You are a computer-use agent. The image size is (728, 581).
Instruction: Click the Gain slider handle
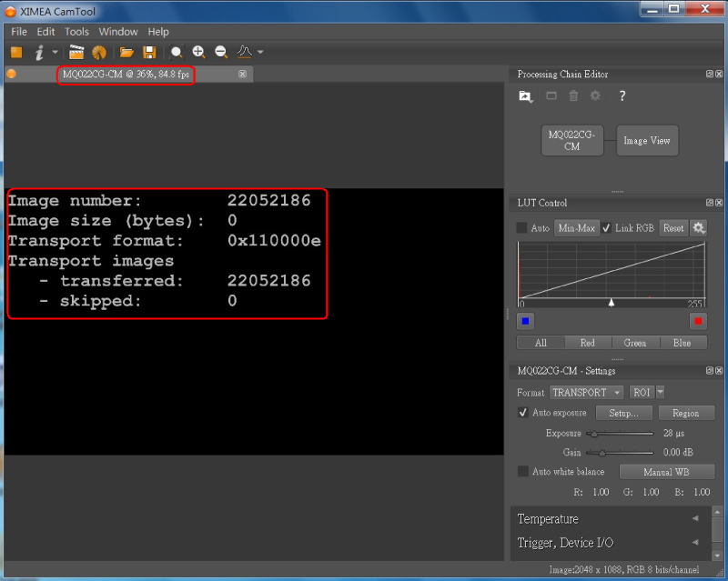tap(602, 453)
